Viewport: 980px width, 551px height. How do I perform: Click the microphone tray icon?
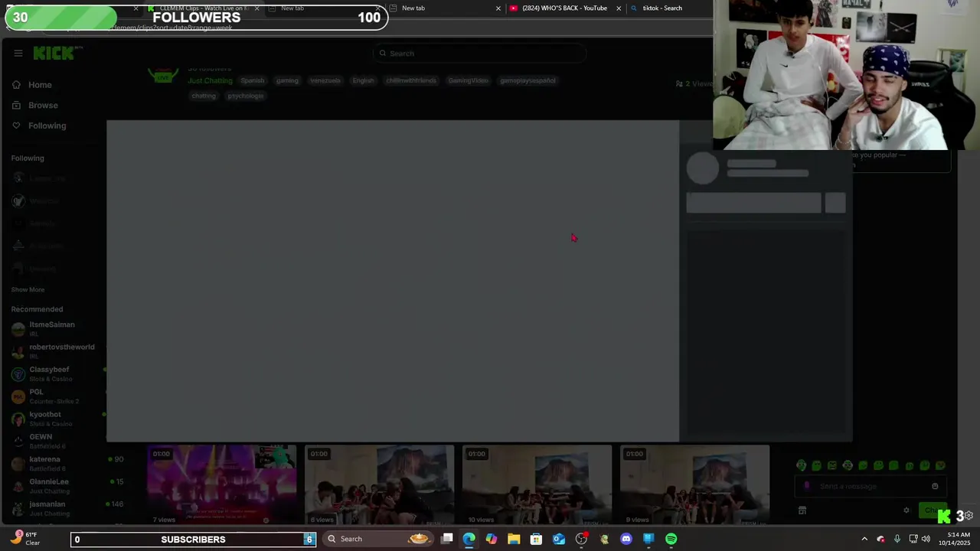tap(897, 539)
